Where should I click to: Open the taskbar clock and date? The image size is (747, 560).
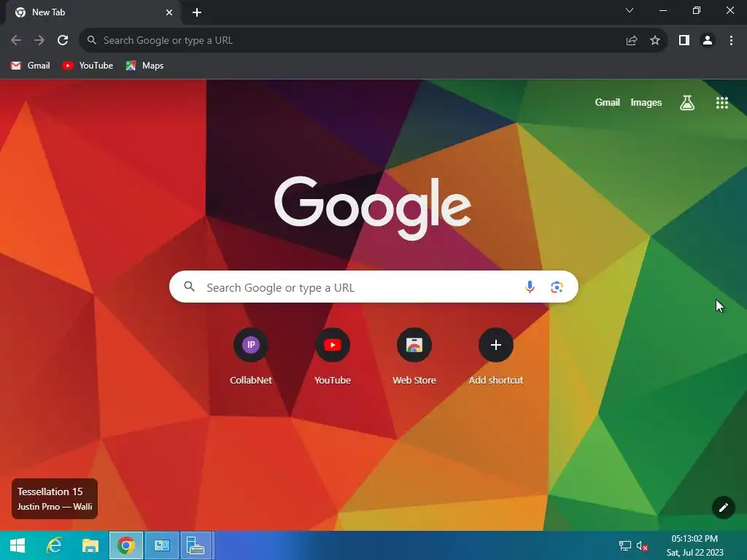[694, 545]
